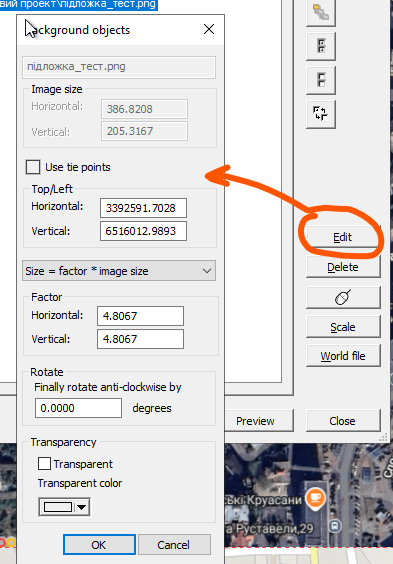This screenshot has width=393, height=564.
Task: Click the white transparent color swatch
Action: click(58, 507)
